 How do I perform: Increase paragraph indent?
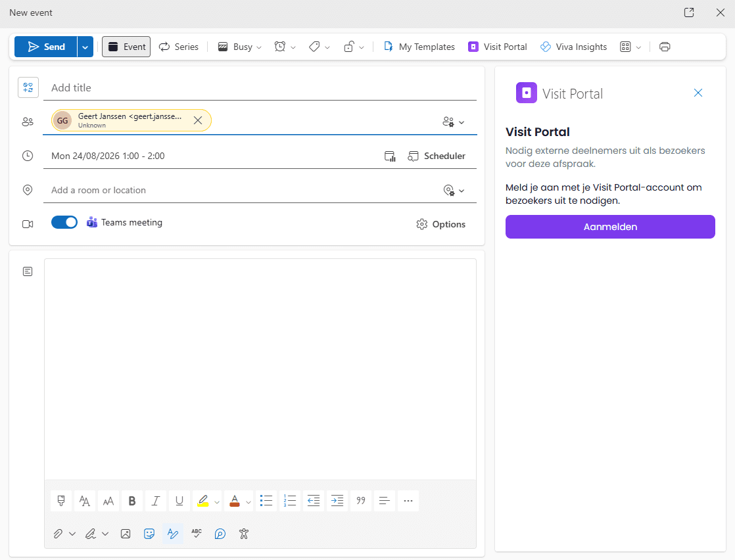tap(337, 501)
